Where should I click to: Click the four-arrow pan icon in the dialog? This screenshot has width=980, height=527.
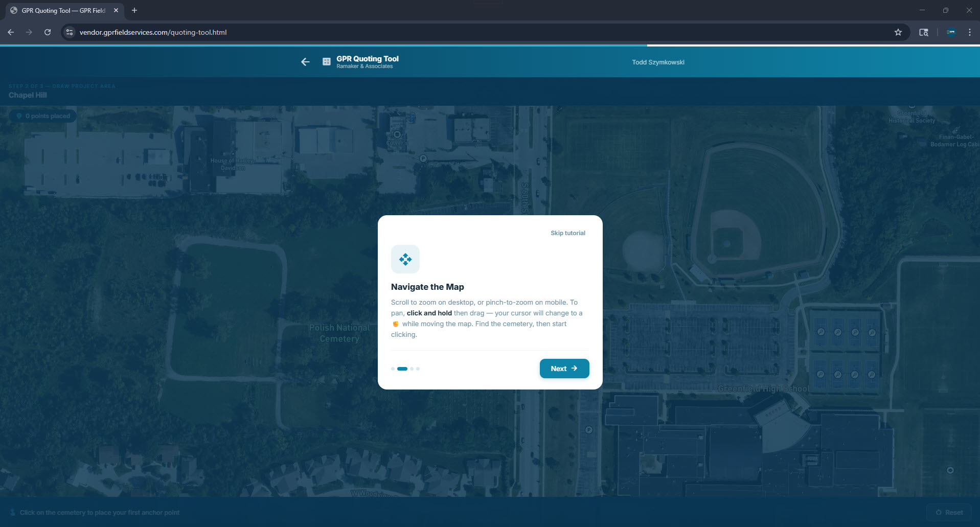click(405, 259)
